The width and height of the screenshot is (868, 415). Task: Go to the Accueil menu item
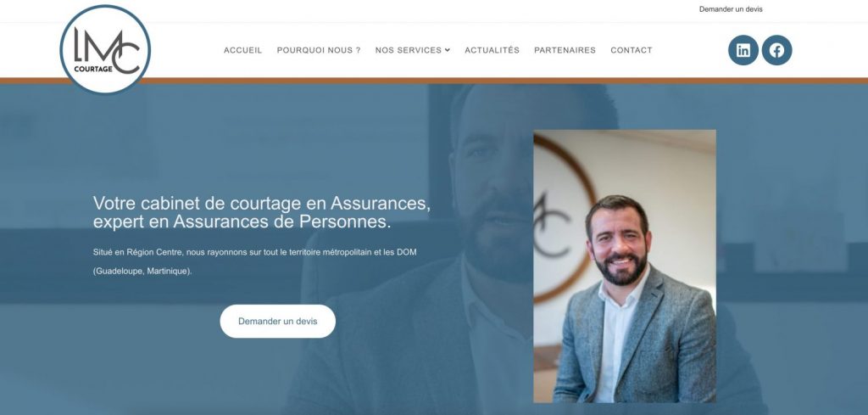click(x=243, y=50)
